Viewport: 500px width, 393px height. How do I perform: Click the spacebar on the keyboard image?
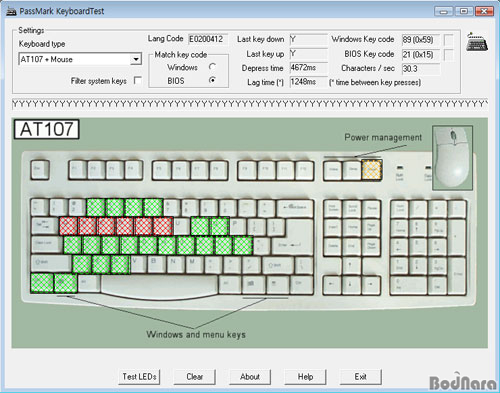click(159, 286)
